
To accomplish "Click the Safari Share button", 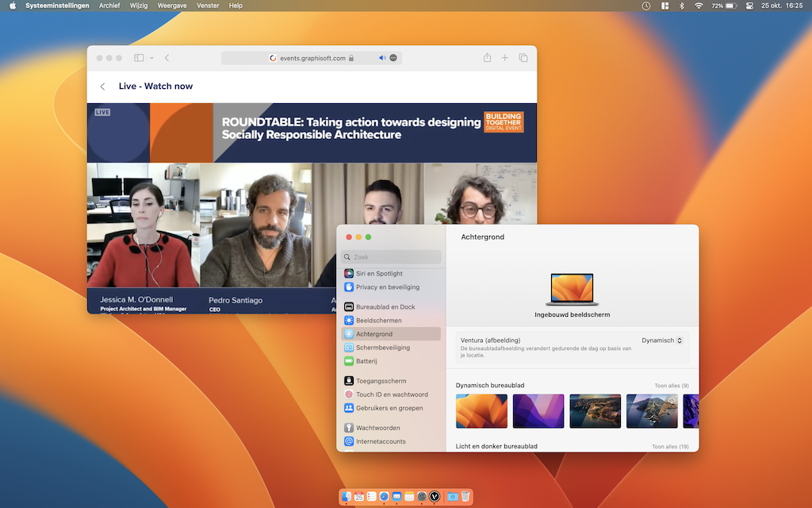I will pyautogui.click(x=488, y=57).
